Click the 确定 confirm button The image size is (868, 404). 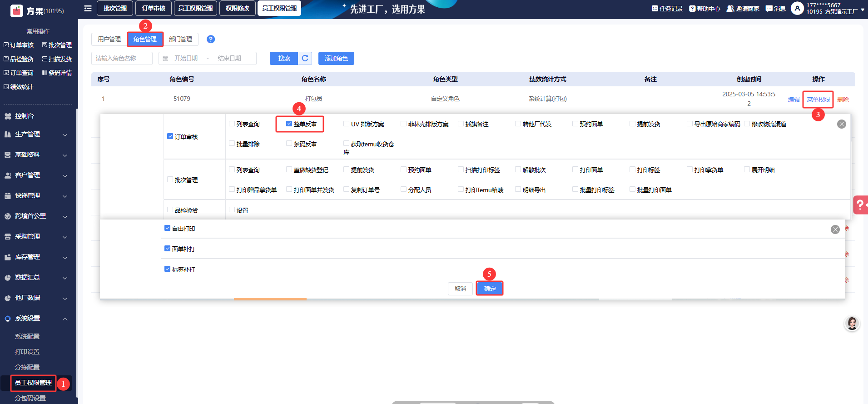point(490,289)
